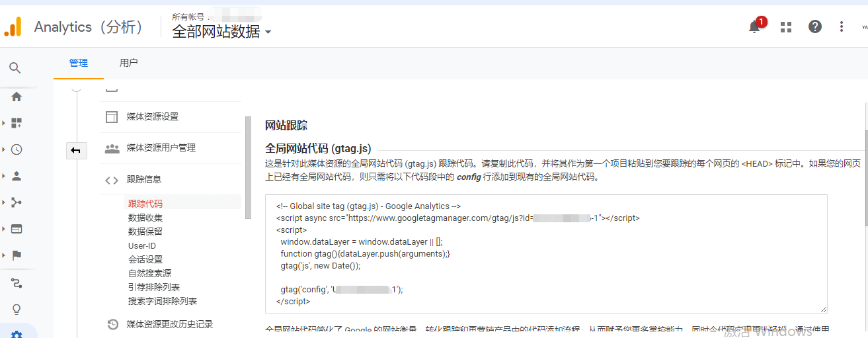Click the admin menu vertical scrollbar
This screenshot has height=338, width=868.
point(248,167)
